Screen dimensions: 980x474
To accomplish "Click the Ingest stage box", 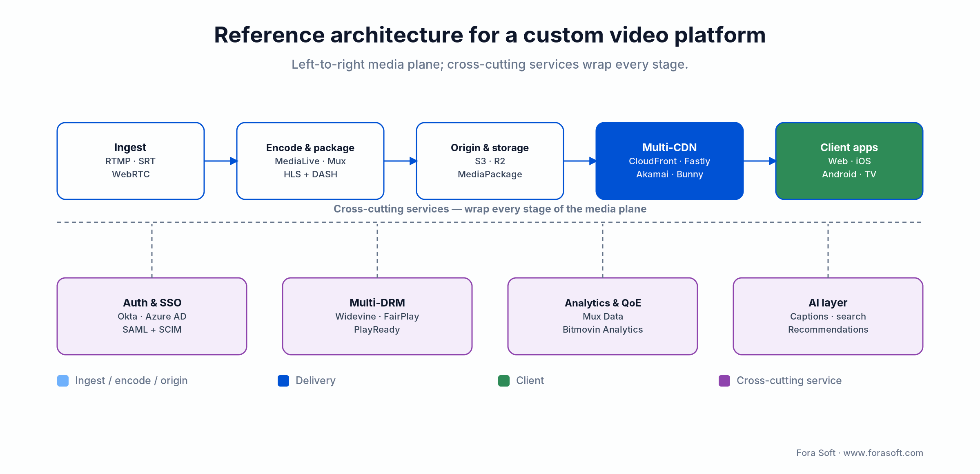I will [131, 161].
